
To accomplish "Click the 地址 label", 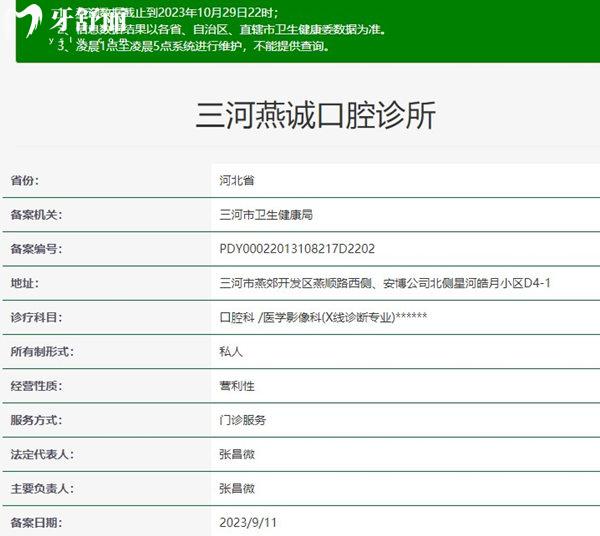I will coord(25,283).
